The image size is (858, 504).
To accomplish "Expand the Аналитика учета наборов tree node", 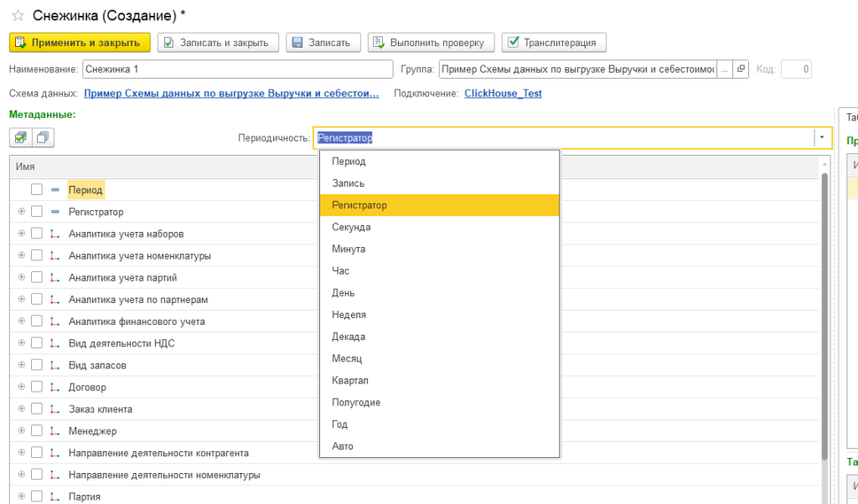I will point(22,234).
